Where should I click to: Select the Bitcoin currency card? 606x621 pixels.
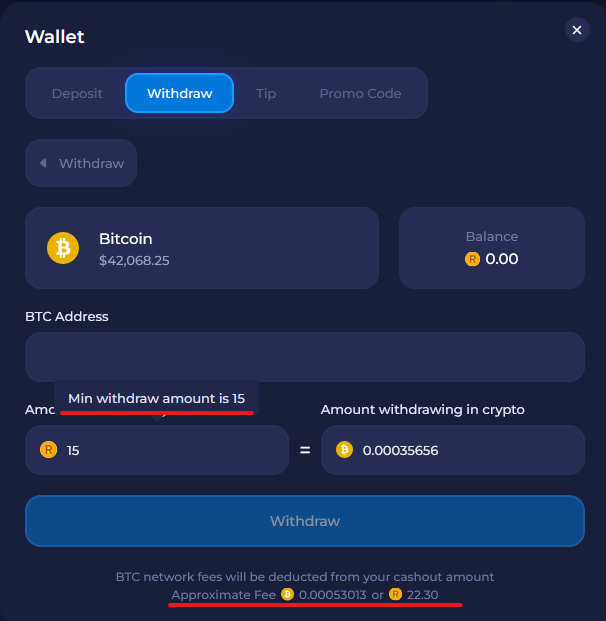pyautogui.click(x=202, y=248)
